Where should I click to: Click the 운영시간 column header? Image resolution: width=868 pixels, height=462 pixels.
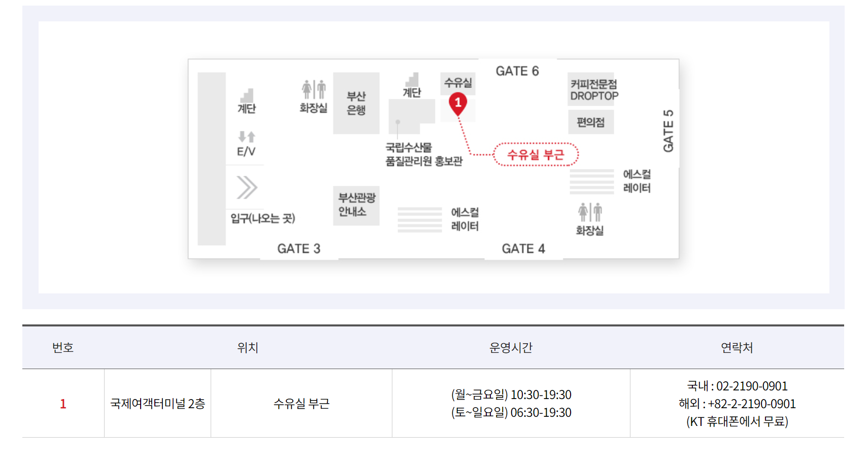[511, 348]
